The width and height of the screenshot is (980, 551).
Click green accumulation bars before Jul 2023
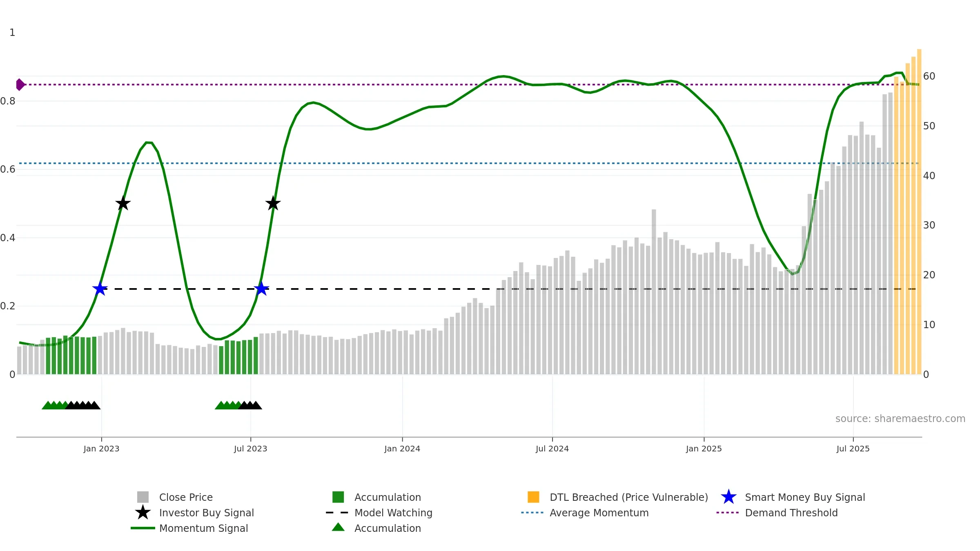click(x=238, y=356)
